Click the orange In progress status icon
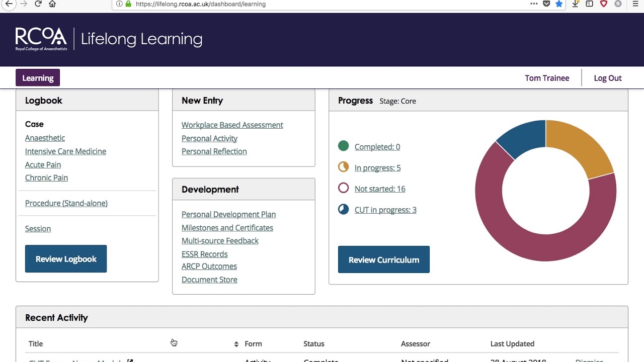This screenshot has height=362, width=644. pyautogui.click(x=344, y=167)
